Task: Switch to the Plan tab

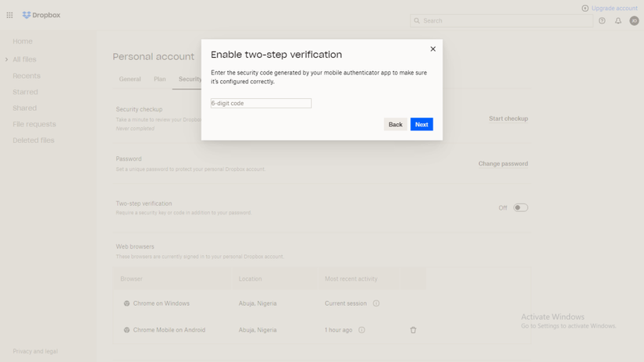Action: pyautogui.click(x=159, y=79)
